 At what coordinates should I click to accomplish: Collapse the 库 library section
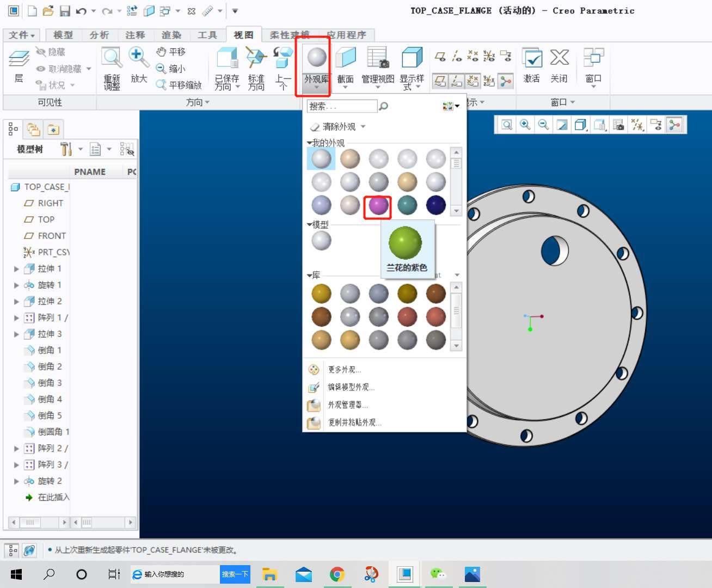[310, 275]
